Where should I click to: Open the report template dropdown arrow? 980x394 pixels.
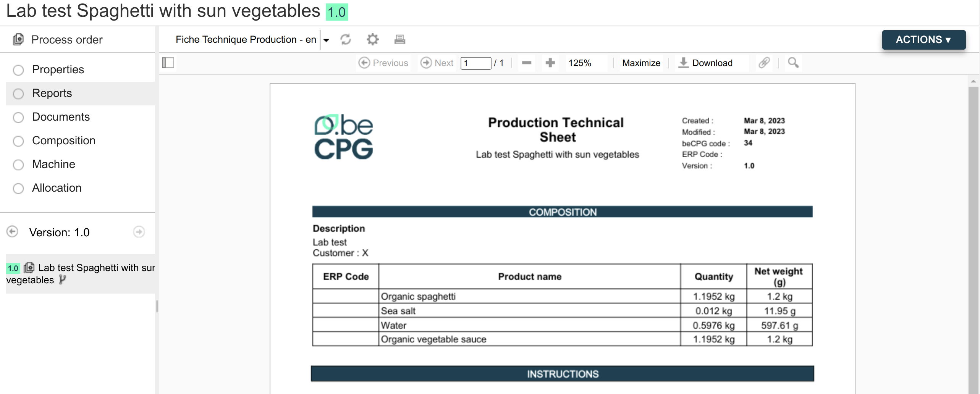[x=326, y=40]
